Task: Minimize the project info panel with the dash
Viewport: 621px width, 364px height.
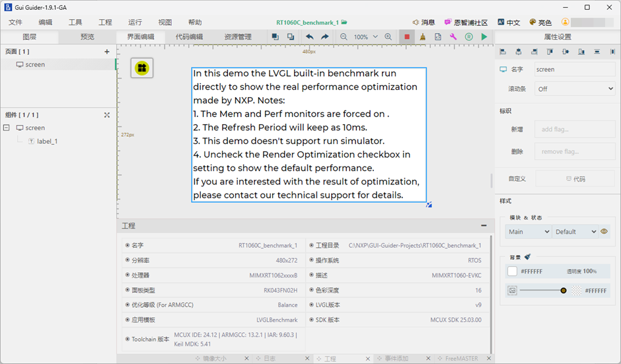Action: [484, 225]
